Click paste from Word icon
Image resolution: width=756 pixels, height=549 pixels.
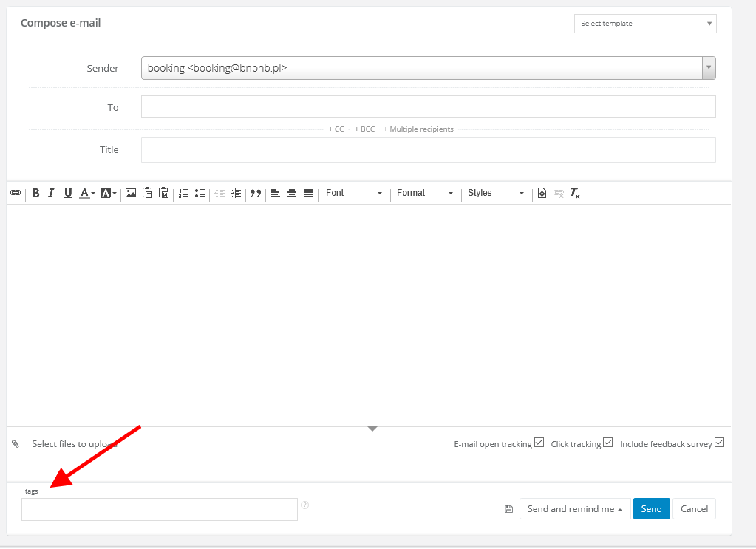164,193
